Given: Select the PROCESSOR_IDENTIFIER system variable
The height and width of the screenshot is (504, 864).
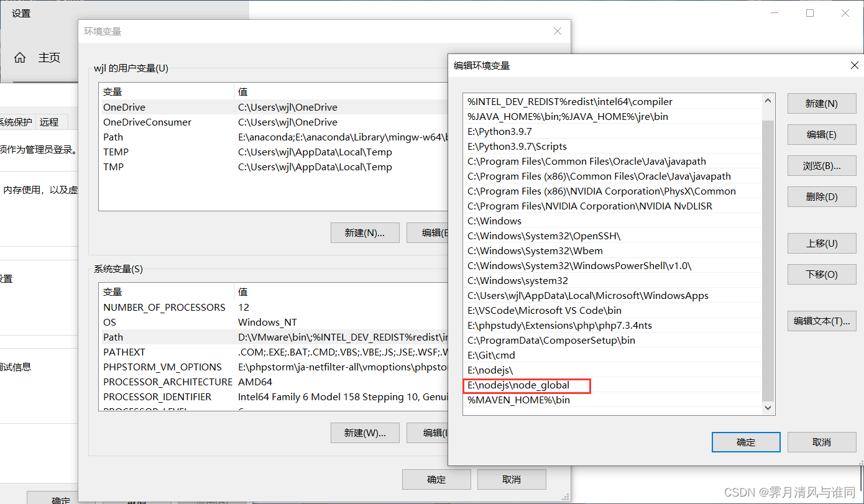Looking at the screenshot, I should (273, 397).
